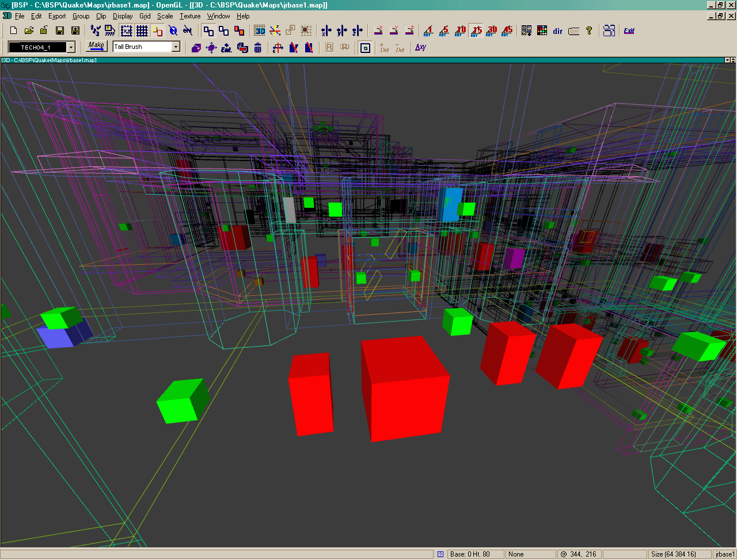Click the black TECH04_1 texture swatch

pyautogui.click(x=37, y=47)
